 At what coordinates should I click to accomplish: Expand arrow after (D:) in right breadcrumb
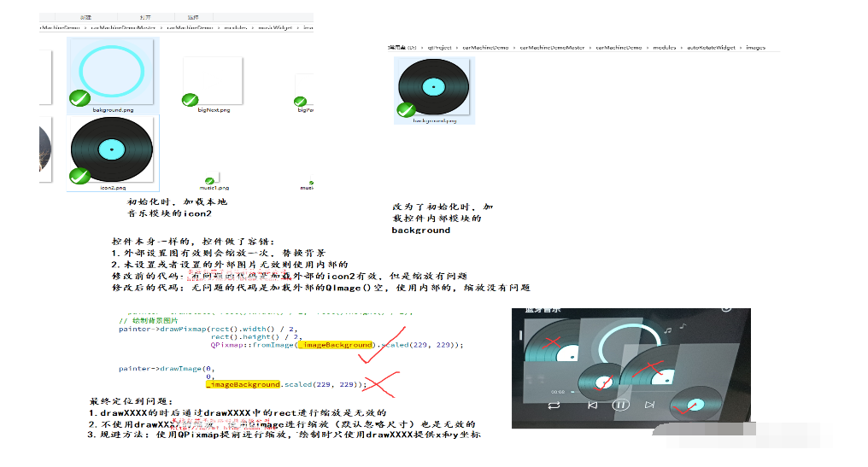click(422, 48)
